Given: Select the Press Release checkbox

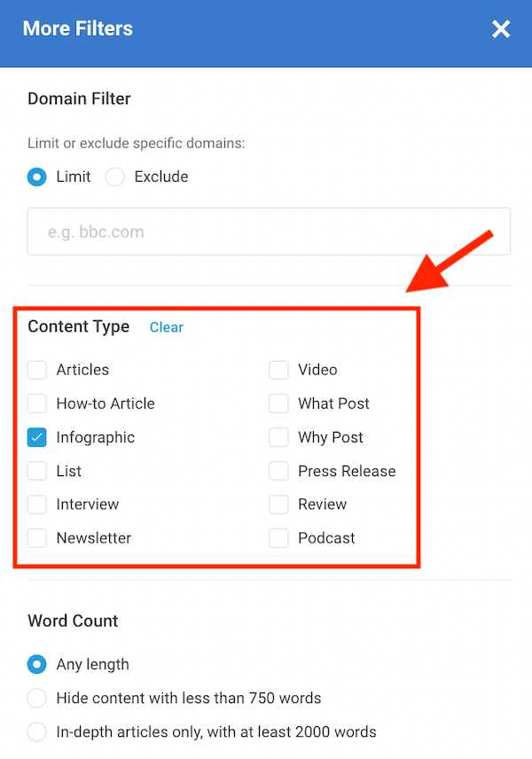Looking at the screenshot, I should 279,471.
